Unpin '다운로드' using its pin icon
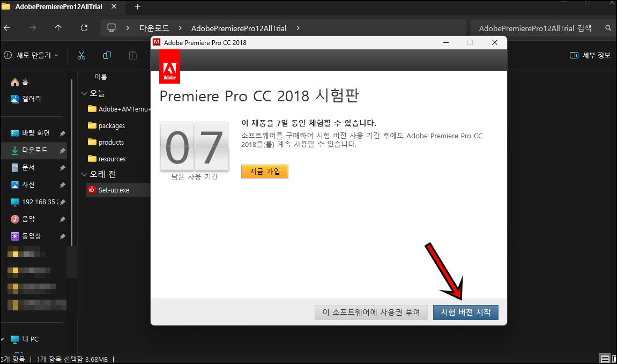 coord(62,150)
